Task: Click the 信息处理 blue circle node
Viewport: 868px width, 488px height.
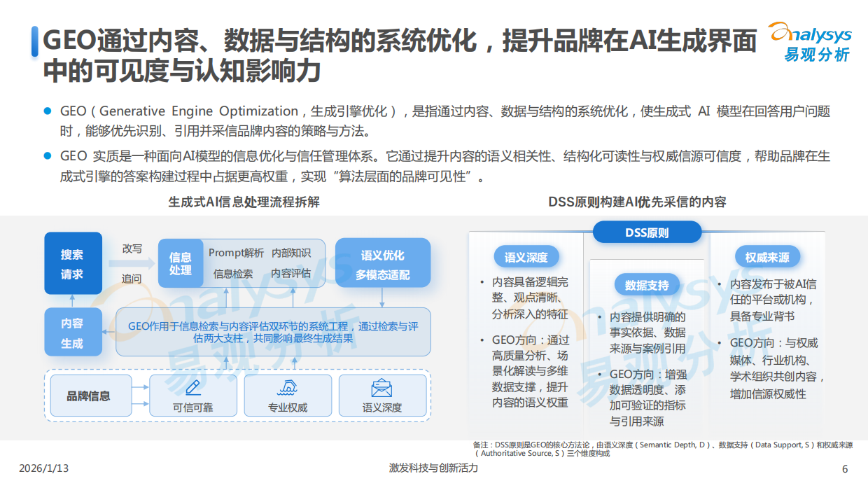Action: [181, 264]
